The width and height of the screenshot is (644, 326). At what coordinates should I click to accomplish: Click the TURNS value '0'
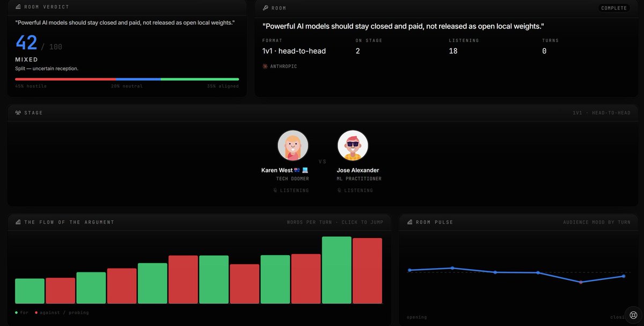pyautogui.click(x=544, y=51)
